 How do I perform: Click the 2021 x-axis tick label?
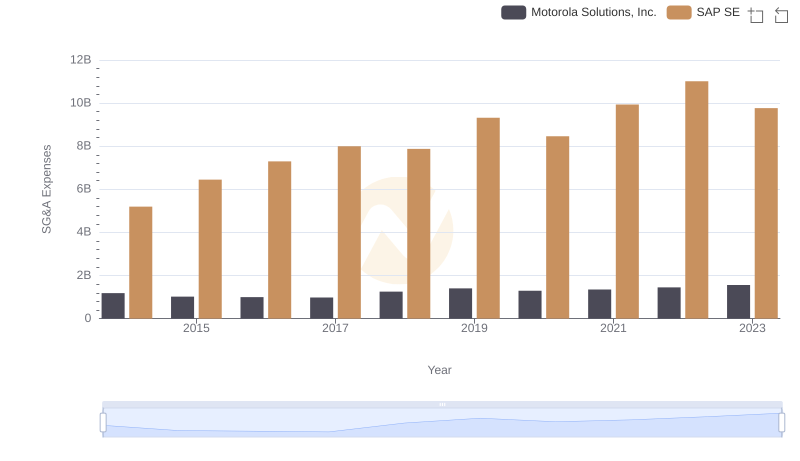click(x=613, y=328)
